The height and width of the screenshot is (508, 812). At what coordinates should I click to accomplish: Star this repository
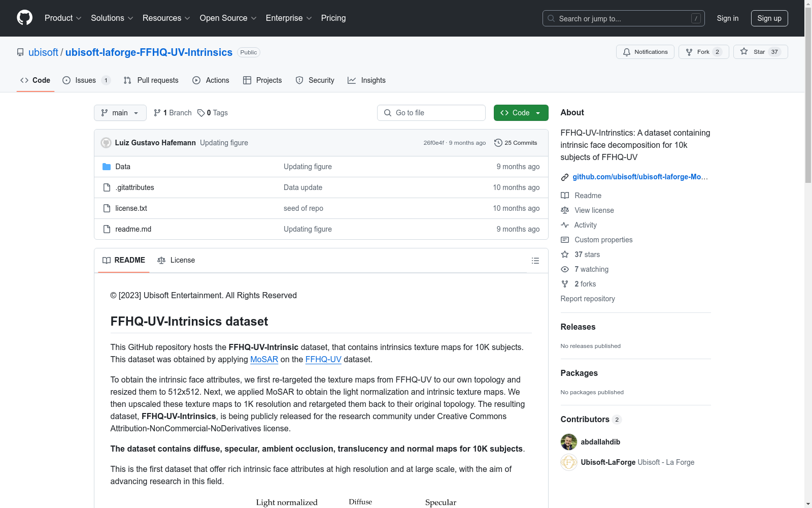click(760, 52)
